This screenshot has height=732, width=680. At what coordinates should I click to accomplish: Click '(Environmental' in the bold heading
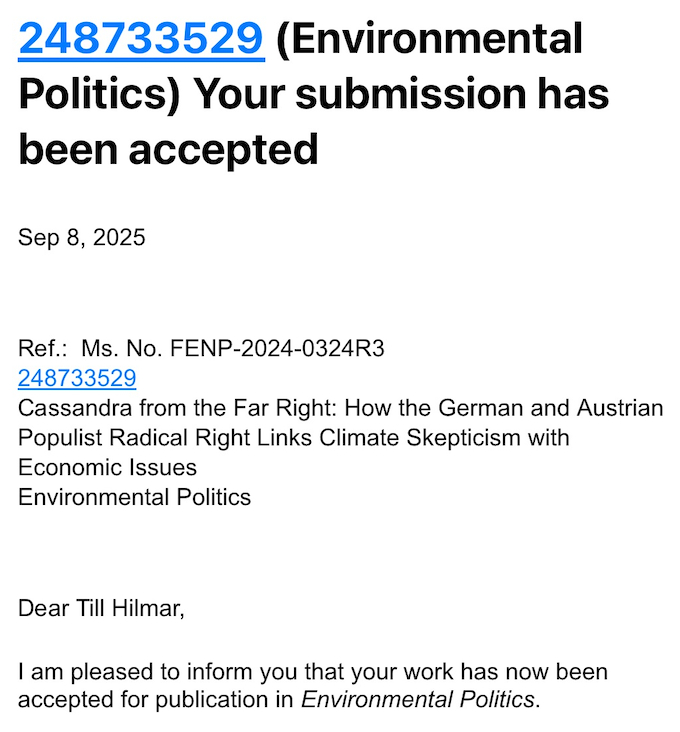[429, 38]
